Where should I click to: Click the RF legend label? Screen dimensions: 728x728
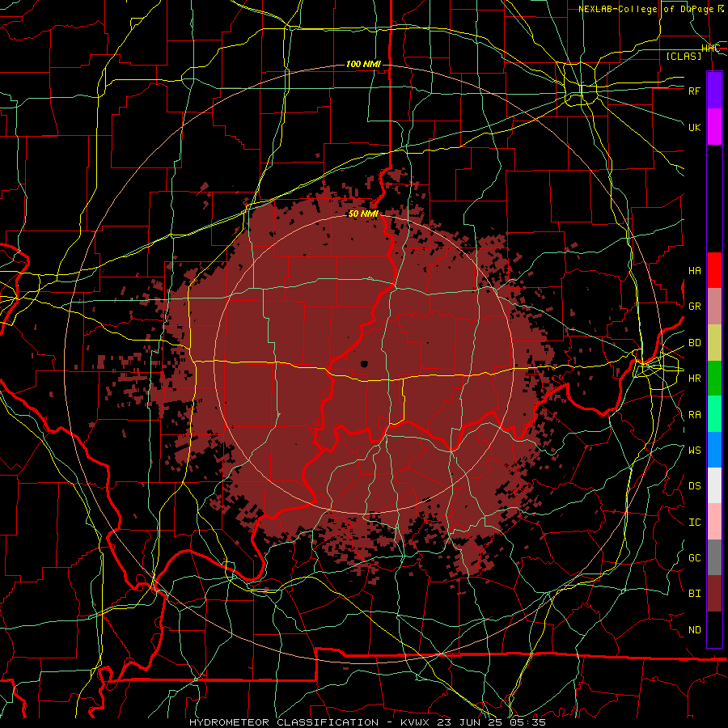pyautogui.click(x=694, y=91)
